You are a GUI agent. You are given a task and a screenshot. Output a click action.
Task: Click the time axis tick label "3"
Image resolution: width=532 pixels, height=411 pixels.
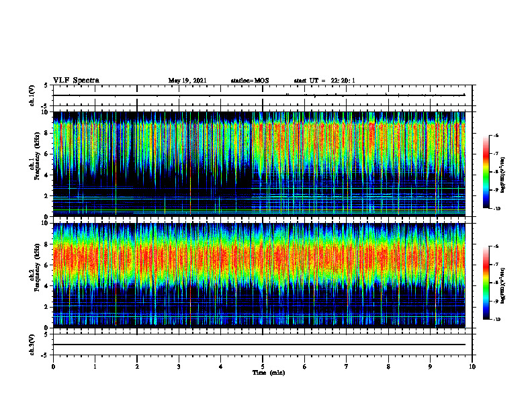coord(179,367)
